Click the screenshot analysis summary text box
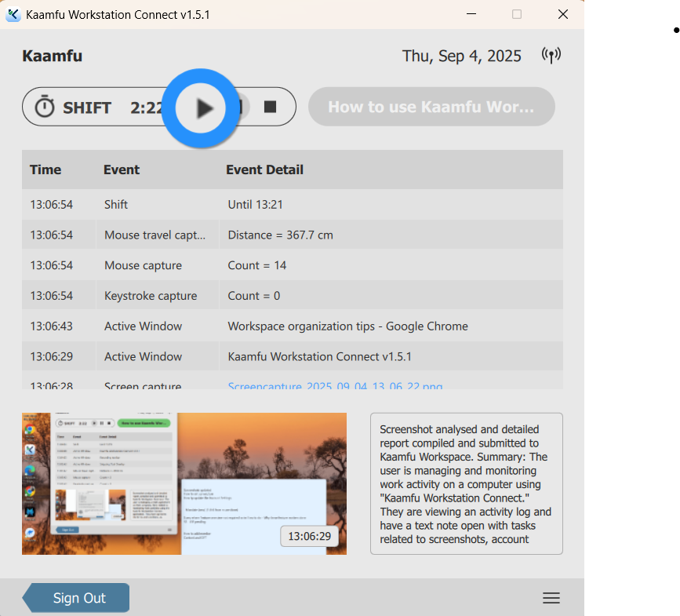 466,483
